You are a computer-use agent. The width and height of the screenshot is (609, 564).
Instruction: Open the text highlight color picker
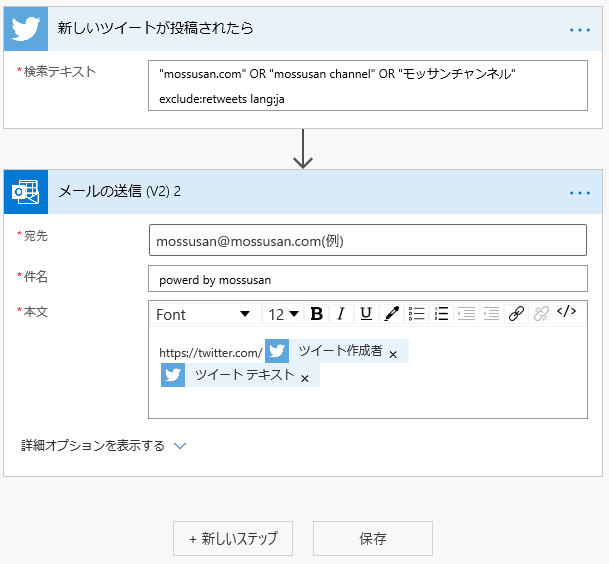click(392, 314)
